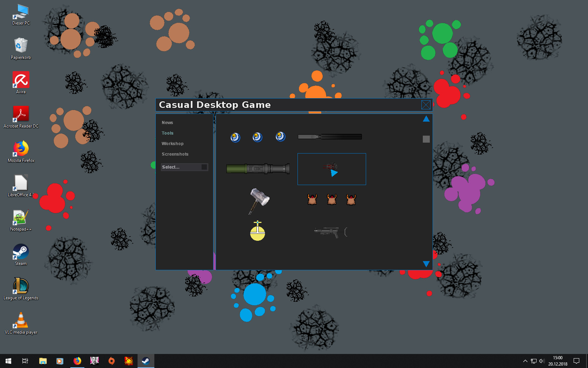
Task: Select the rightmost viking character
Action: tap(351, 199)
